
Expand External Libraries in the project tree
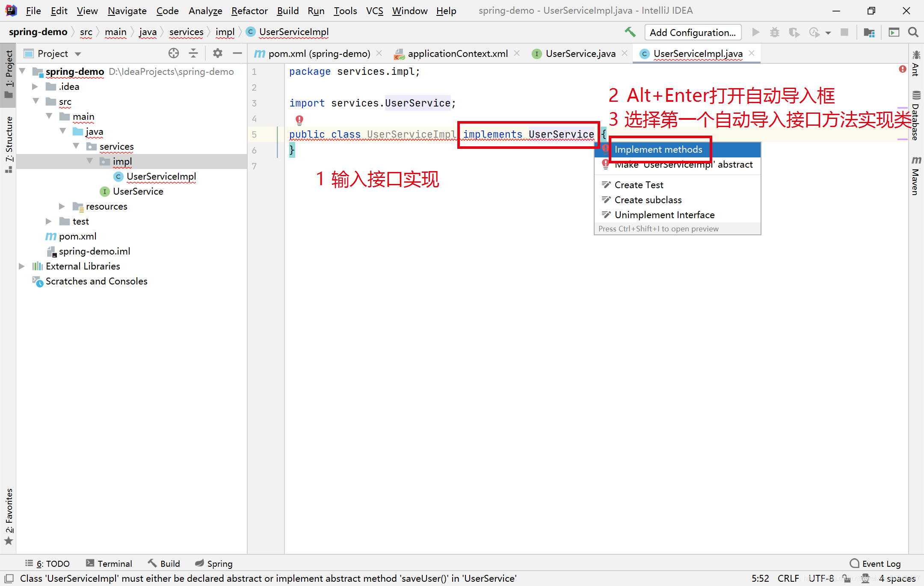tap(22, 266)
